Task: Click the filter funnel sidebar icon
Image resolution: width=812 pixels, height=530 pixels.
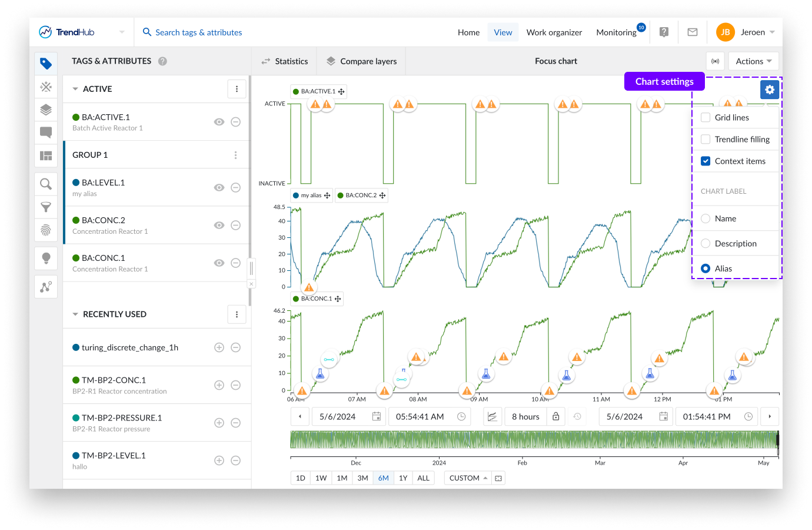Action: tap(46, 207)
